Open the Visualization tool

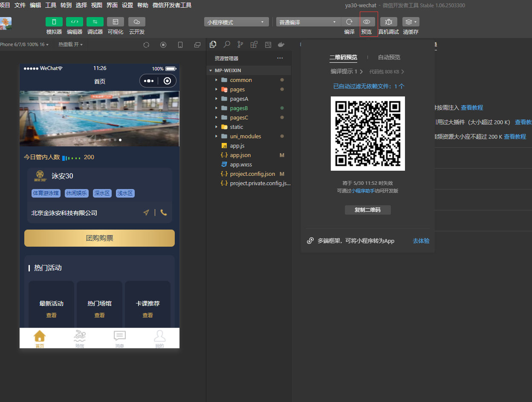(x=116, y=22)
